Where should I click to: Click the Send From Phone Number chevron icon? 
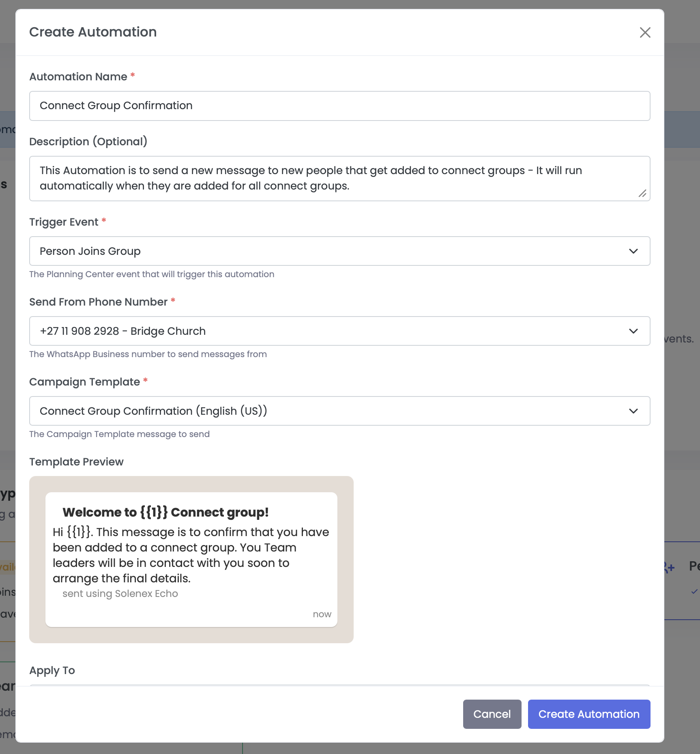point(633,331)
